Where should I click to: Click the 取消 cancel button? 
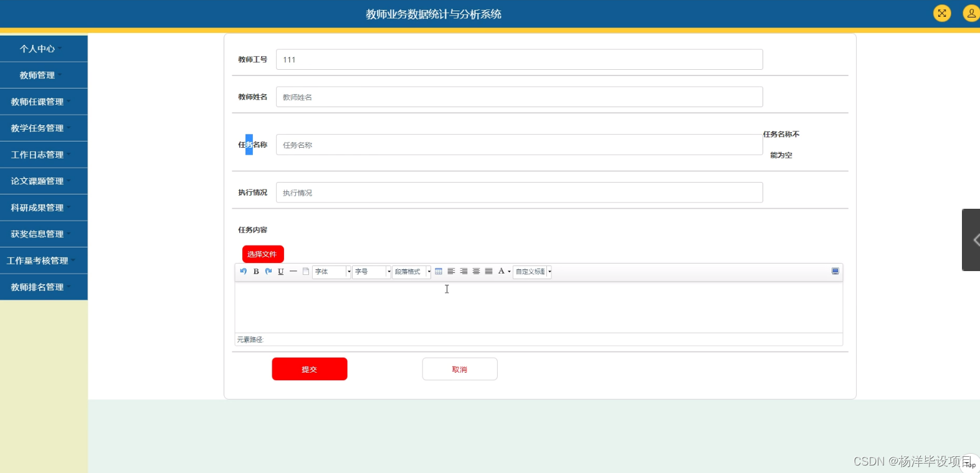460,369
